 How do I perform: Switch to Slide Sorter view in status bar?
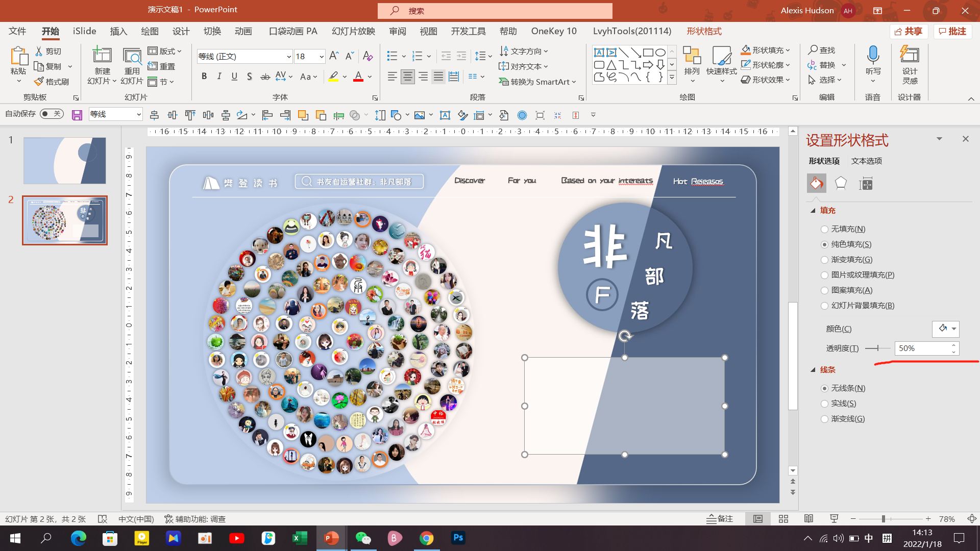tap(783, 519)
